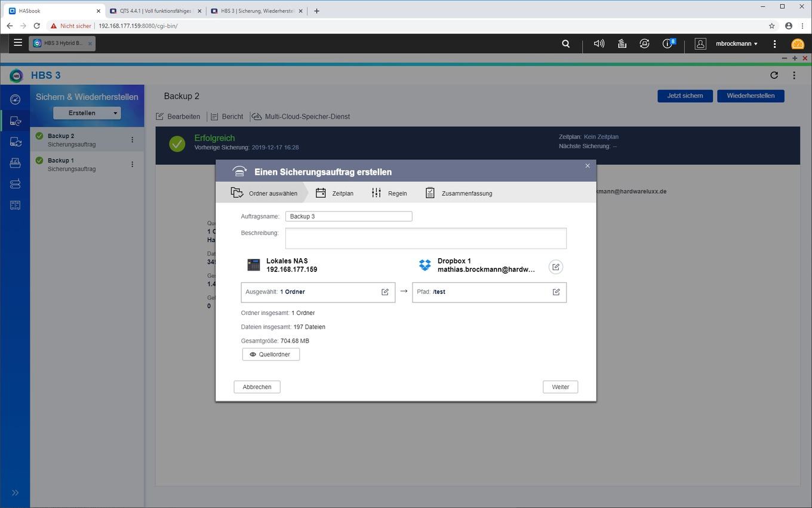The image size is (812, 508).
Task: Open external devices icon in top bar
Action: (645, 44)
